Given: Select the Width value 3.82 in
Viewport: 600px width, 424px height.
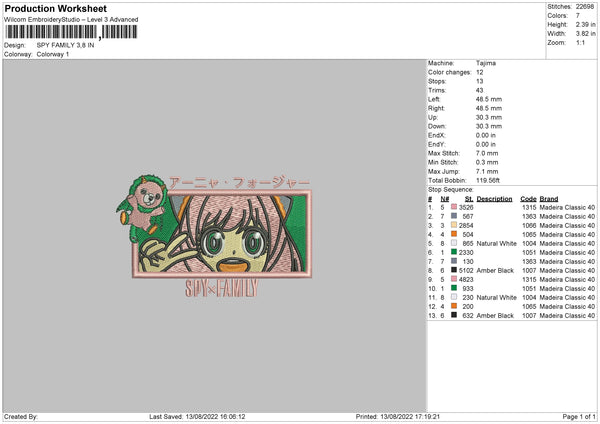Looking at the screenshot, I should tap(585, 34).
